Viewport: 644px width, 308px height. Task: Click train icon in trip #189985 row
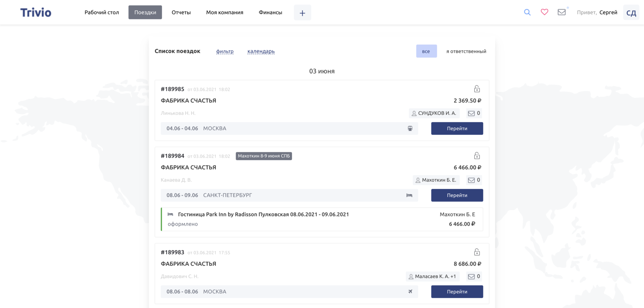pos(410,128)
